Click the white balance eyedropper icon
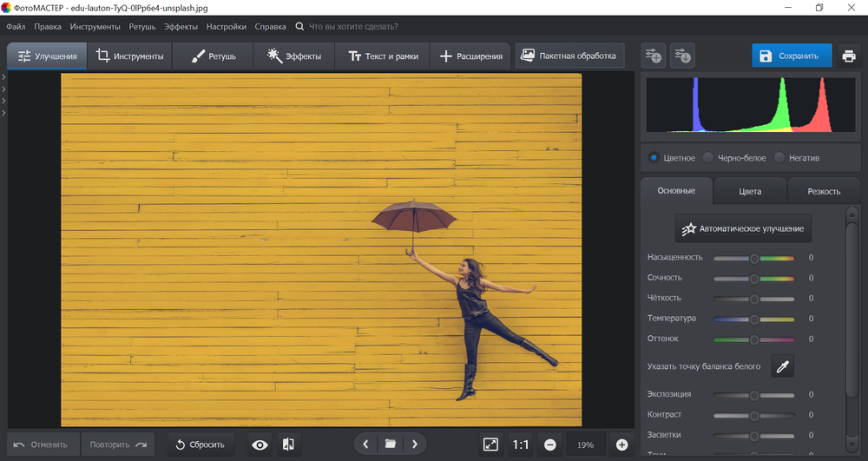This screenshot has width=868, height=461. tap(782, 367)
